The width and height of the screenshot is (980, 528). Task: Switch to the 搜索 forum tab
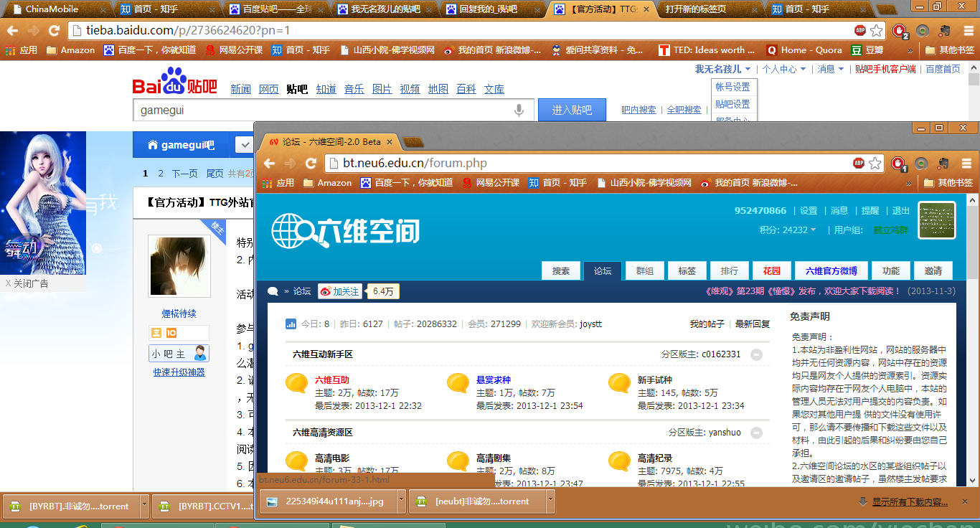(561, 271)
